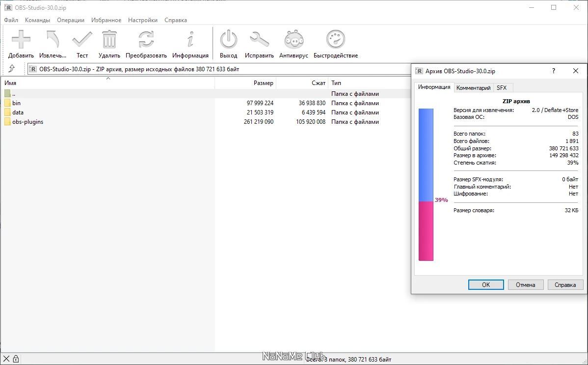This screenshot has width=588, height=365.
Task: Select the obs-plugins folder name
Action: point(28,122)
